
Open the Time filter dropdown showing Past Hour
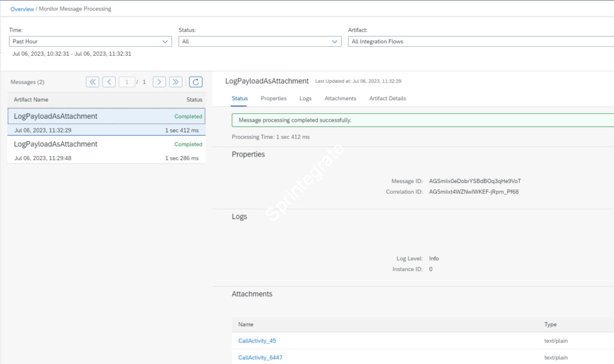click(x=90, y=41)
